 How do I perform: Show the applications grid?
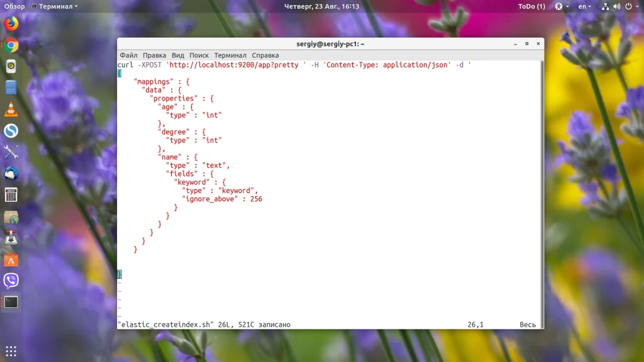coord(11,351)
